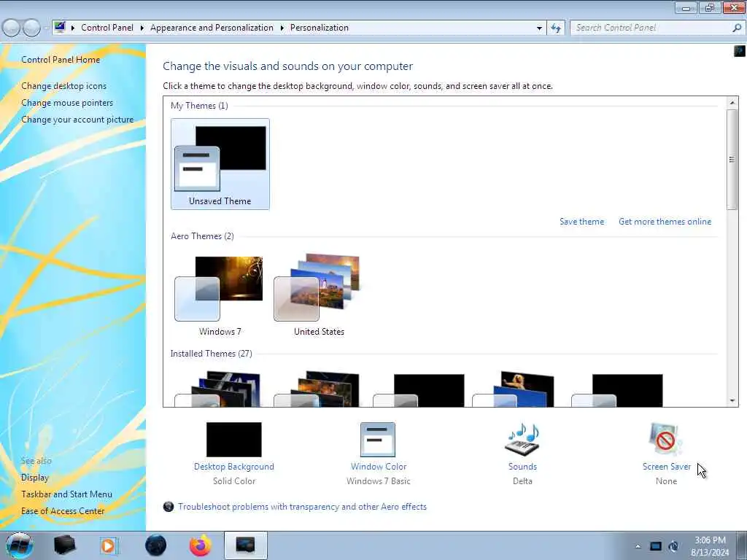Click the theme list scroll down arrow
The image size is (747, 560).
pyautogui.click(x=732, y=401)
